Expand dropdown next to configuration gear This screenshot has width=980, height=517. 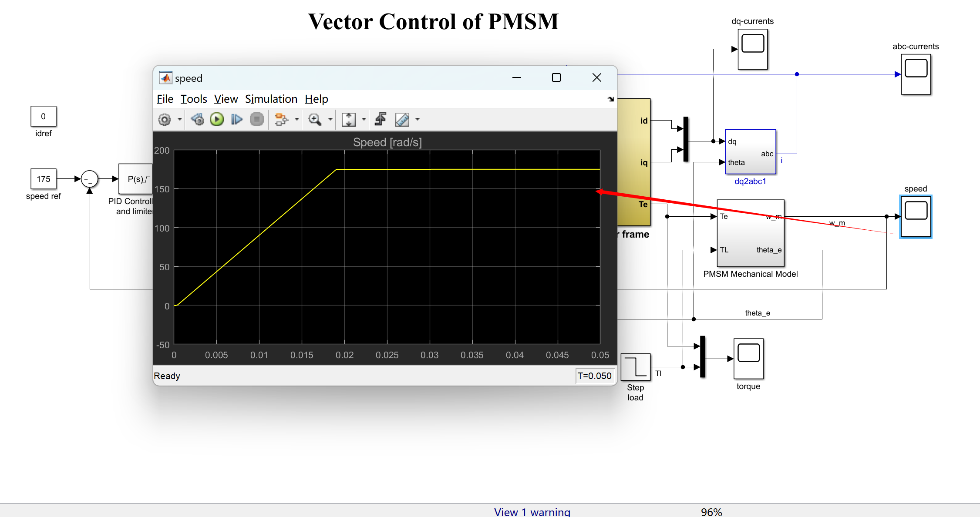179,120
